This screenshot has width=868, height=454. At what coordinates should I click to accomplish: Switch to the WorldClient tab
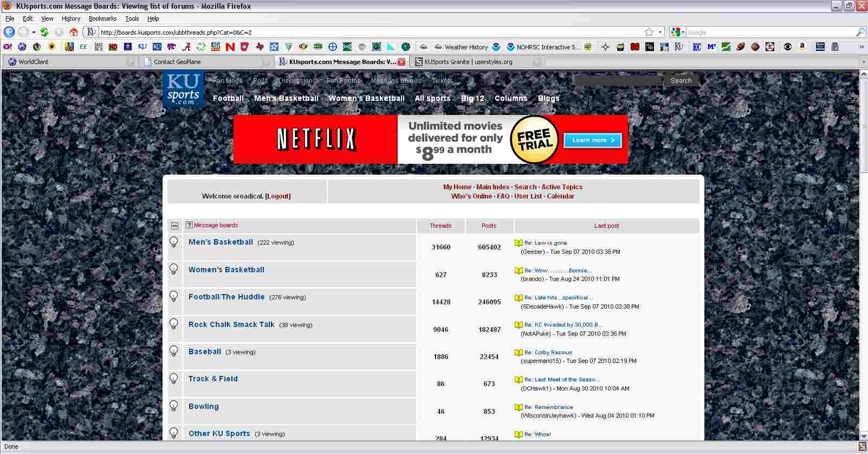[70, 62]
